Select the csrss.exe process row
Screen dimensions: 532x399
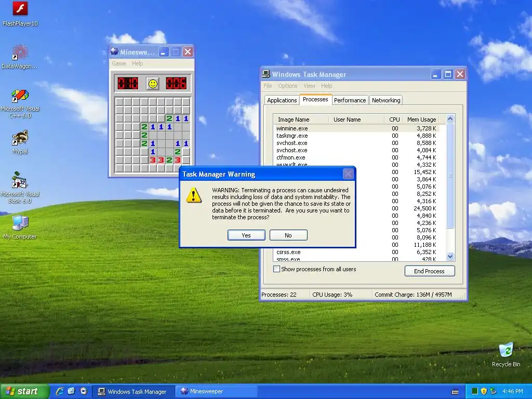(356, 252)
